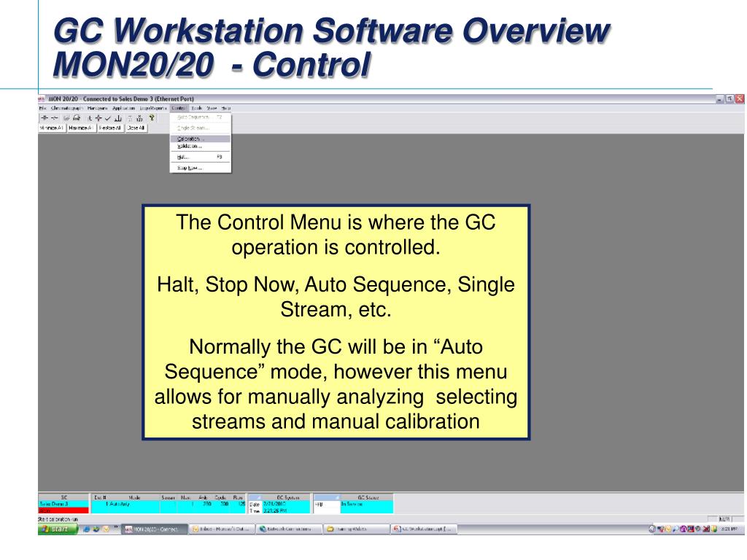
Task: Click the checkmark toolbar icon
Action: coord(108,118)
